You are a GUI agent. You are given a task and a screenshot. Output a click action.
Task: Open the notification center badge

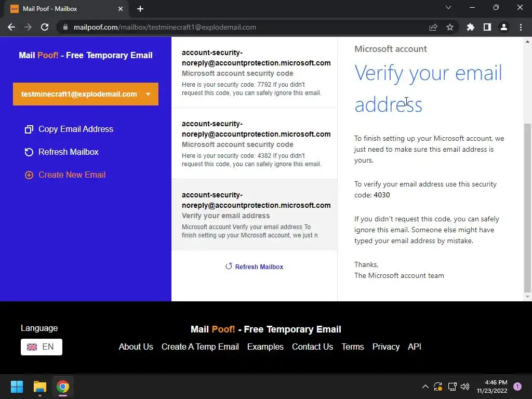(517, 387)
